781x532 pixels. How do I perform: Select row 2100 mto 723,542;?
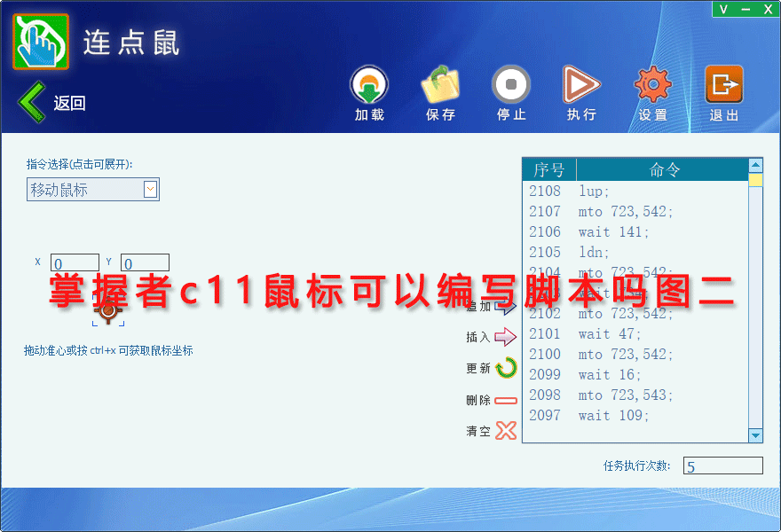[x=635, y=355]
